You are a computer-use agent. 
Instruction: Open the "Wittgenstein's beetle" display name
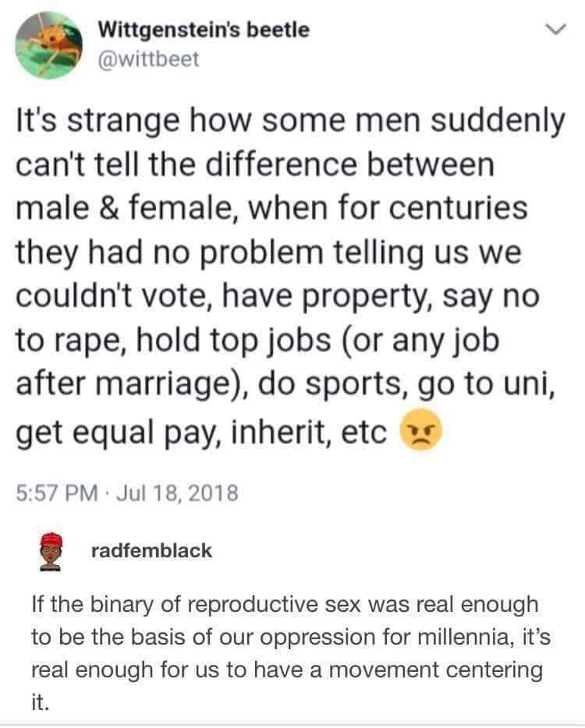coord(204,30)
